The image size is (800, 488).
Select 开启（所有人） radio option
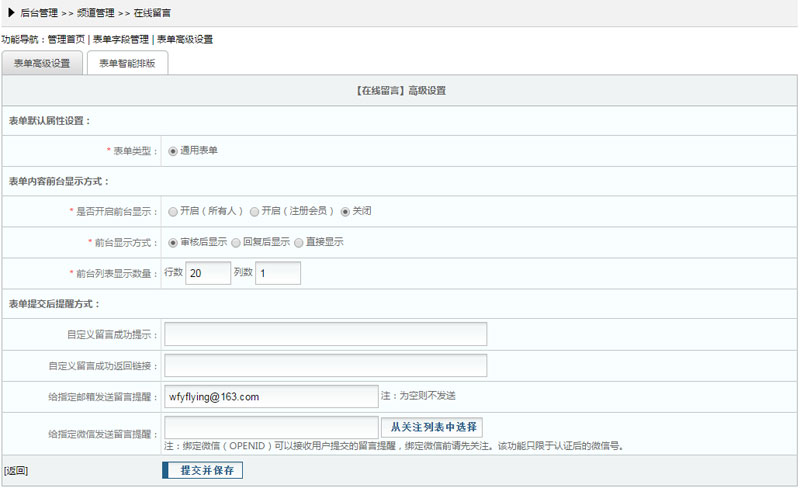(x=173, y=212)
